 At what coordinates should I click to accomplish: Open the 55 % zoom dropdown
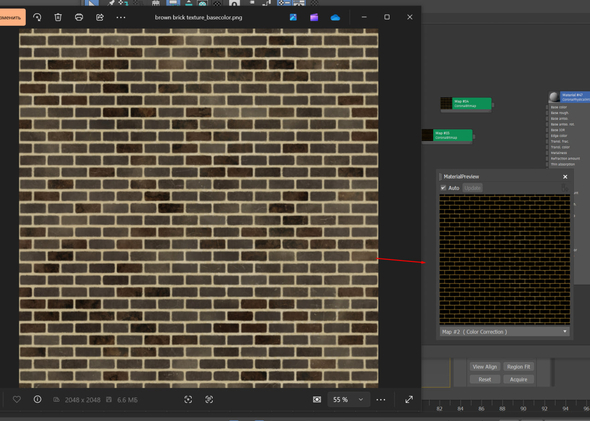tap(349, 399)
